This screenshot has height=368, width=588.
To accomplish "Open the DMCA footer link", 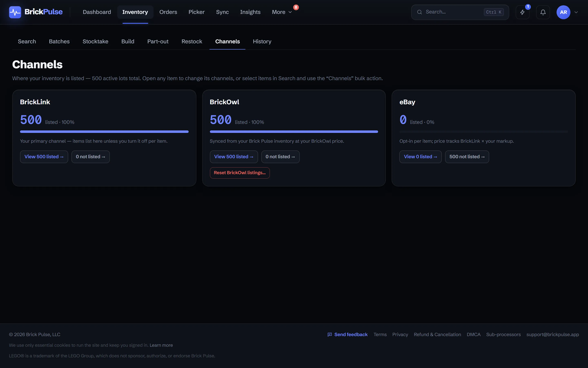I will click(x=473, y=335).
